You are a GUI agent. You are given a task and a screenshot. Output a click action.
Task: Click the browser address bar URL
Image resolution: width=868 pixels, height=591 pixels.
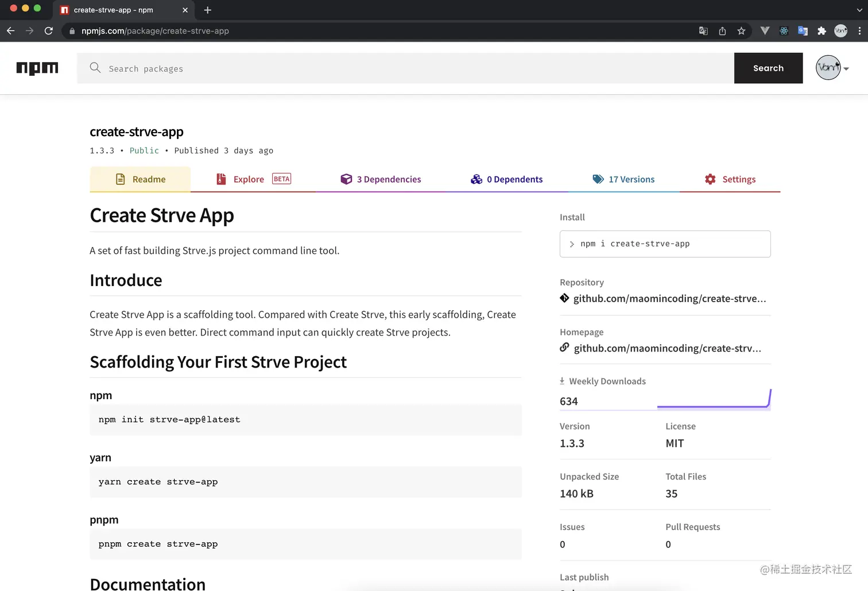point(155,31)
